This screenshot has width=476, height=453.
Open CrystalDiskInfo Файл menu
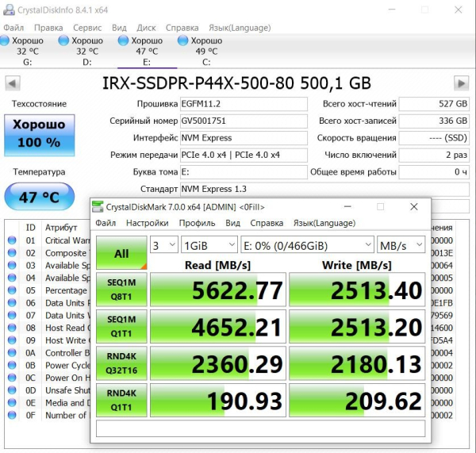(x=13, y=28)
